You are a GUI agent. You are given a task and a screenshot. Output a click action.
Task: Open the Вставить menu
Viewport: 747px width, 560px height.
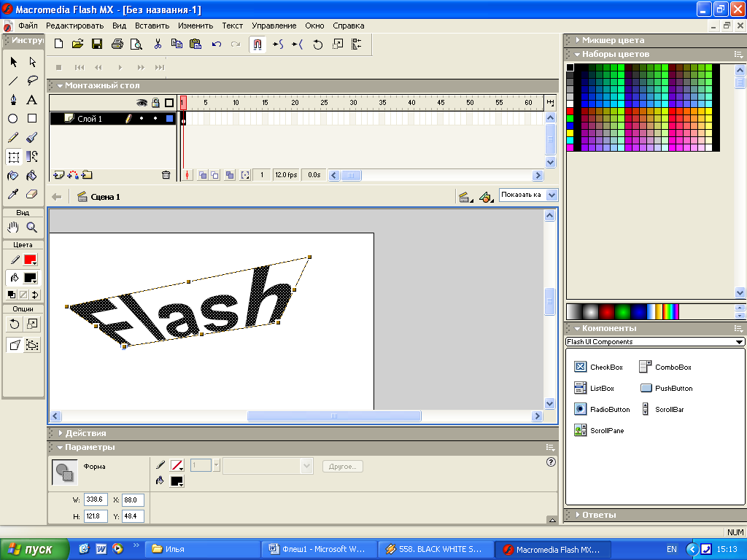(x=152, y=26)
